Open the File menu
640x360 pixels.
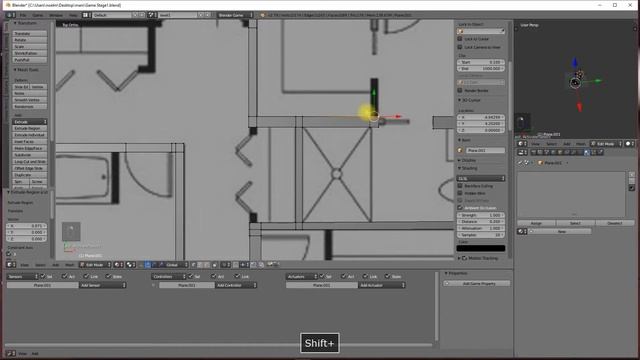click(x=23, y=15)
